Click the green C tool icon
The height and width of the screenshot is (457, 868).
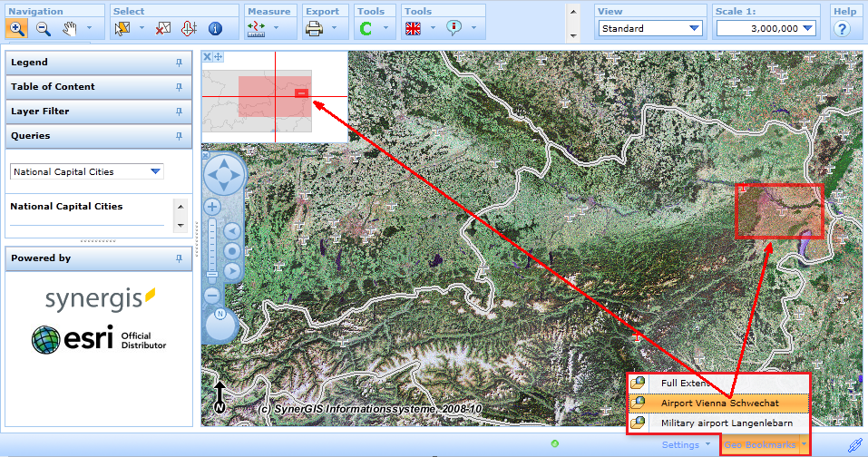366,28
